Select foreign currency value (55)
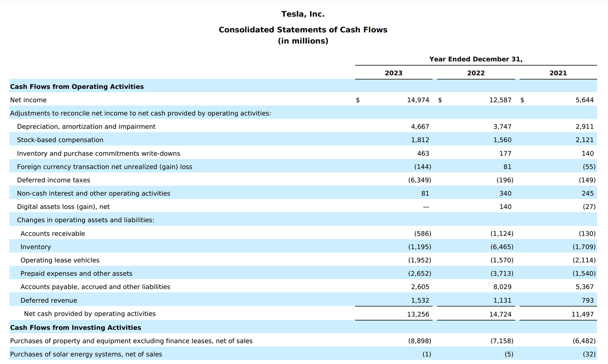This screenshot has height=364, width=608. pos(589,167)
